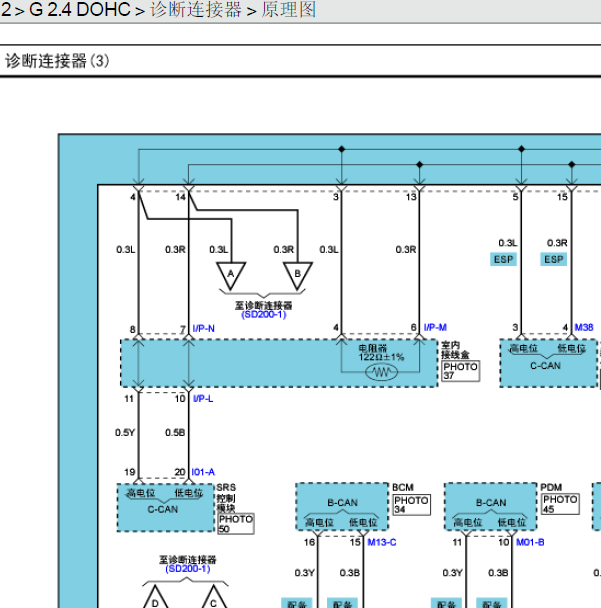Viewport: 601px width, 608px height.
Task: Open the M01-B connector link
Action: (530, 543)
